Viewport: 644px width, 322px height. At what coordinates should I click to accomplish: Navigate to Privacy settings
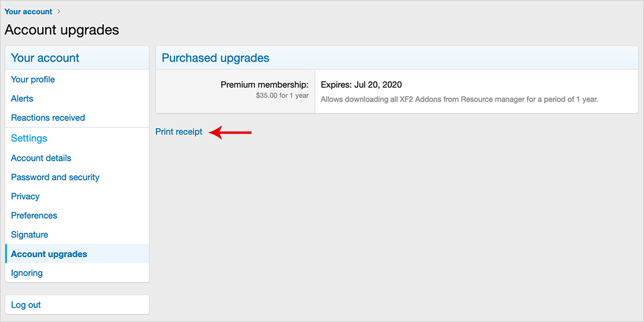[x=26, y=196]
